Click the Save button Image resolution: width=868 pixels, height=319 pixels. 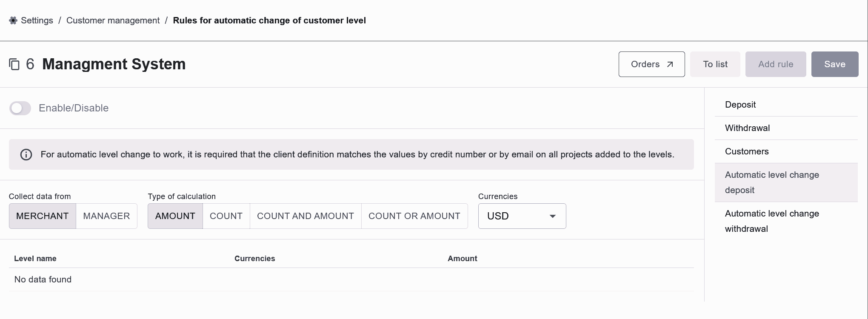coord(835,64)
